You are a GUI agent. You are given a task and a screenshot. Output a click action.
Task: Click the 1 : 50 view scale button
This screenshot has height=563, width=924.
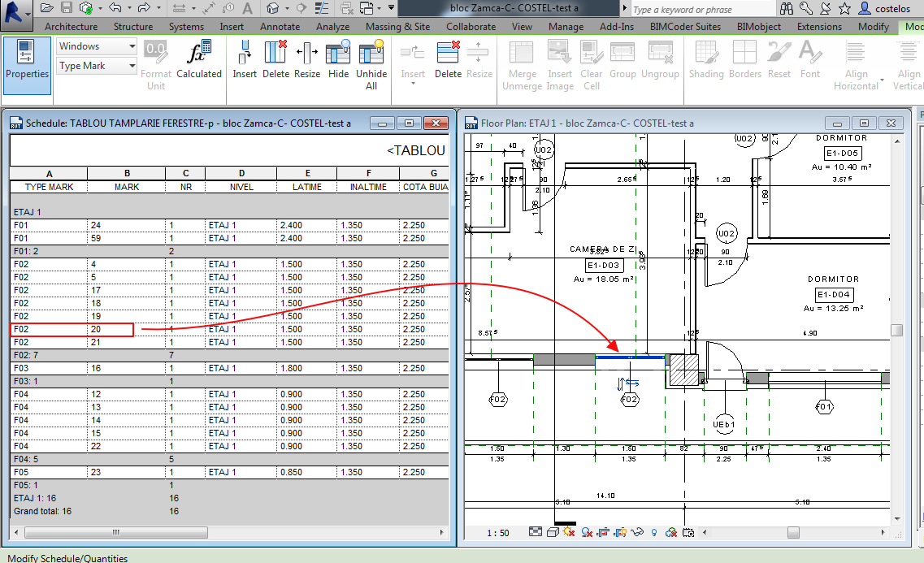click(498, 533)
